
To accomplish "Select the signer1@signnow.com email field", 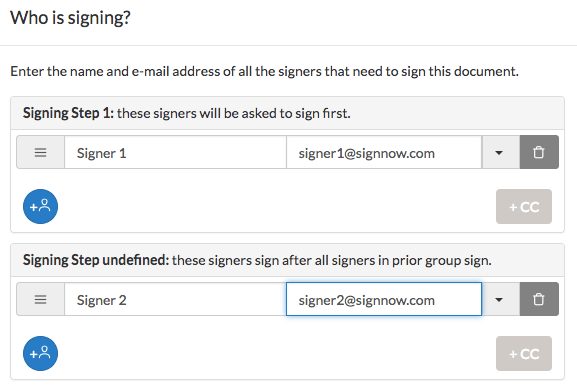I will coord(384,152).
